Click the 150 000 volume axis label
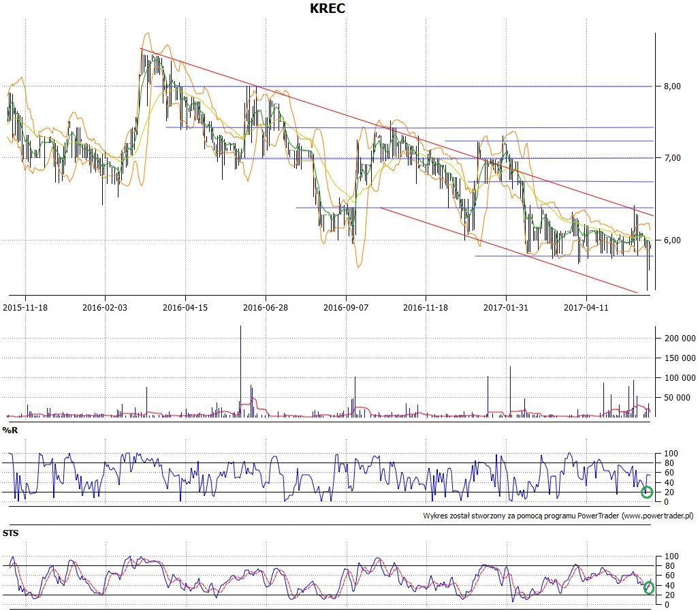Image resolution: width=700 pixels, height=611 pixels. coord(680,358)
